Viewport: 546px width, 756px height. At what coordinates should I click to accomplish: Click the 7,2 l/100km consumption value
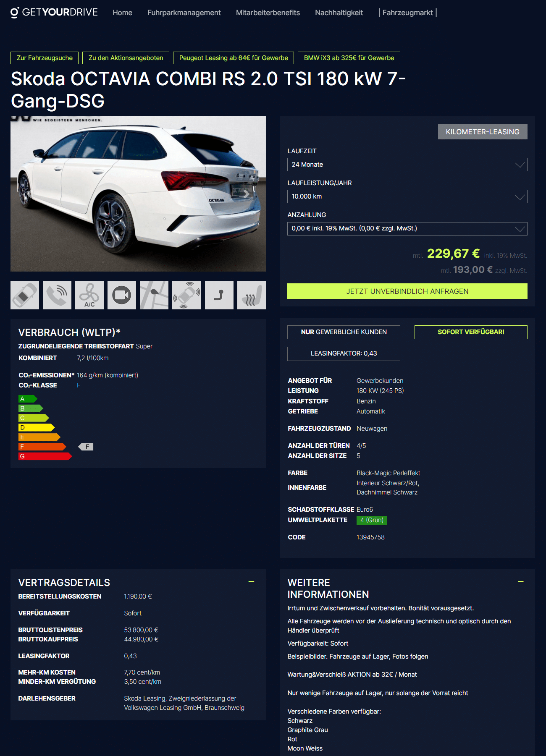(93, 358)
